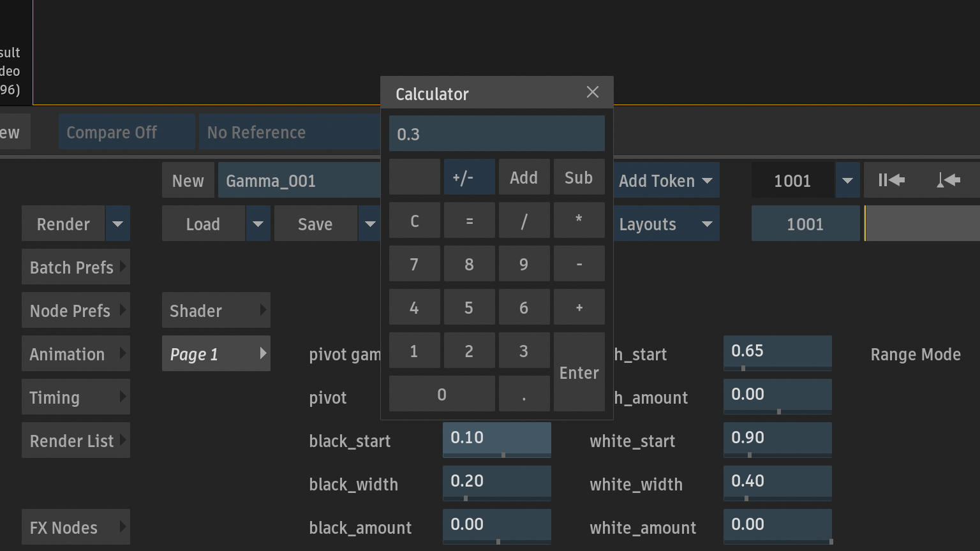The image size is (980, 551).
Task: Click the divide key in Calculator
Action: pyautogui.click(x=524, y=220)
